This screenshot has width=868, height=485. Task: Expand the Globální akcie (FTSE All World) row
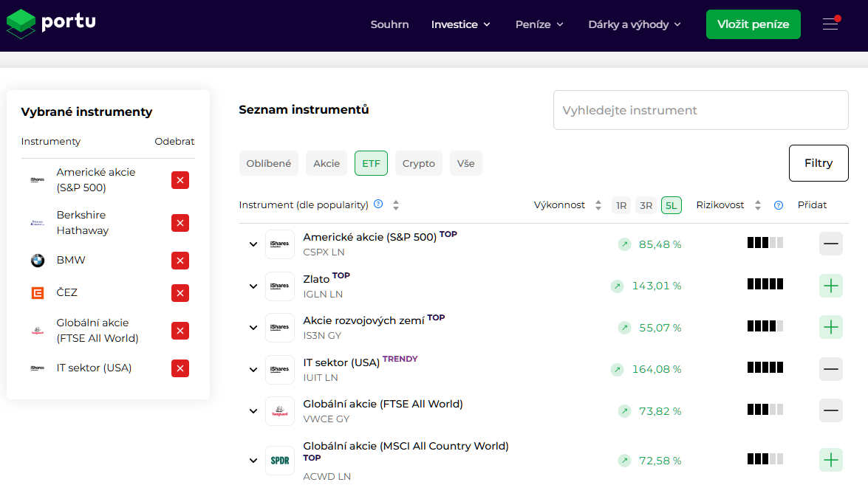pyautogui.click(x=253, y=411)
